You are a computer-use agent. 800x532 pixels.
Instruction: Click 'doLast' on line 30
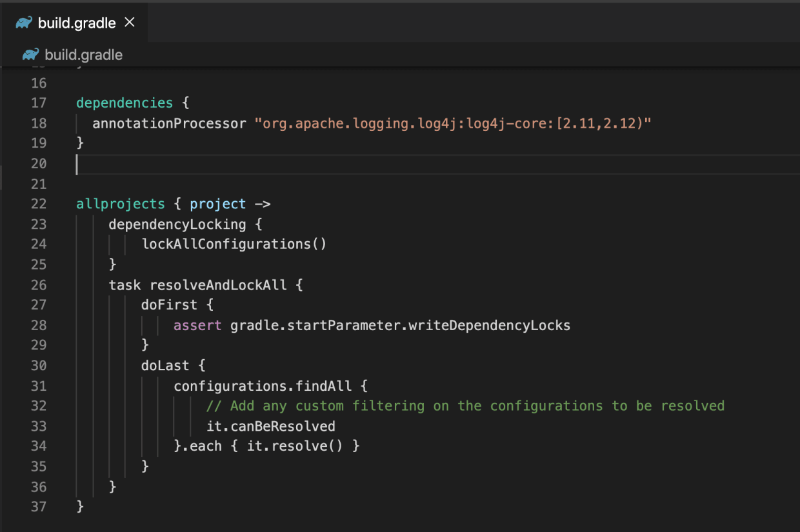[165, 366]
